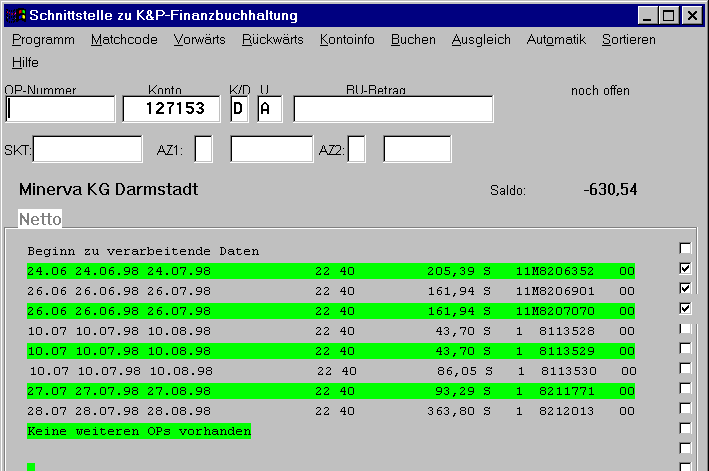Open the Programm menu
Image resolution: width=709 pixels, height=471 pixels.
43,40
